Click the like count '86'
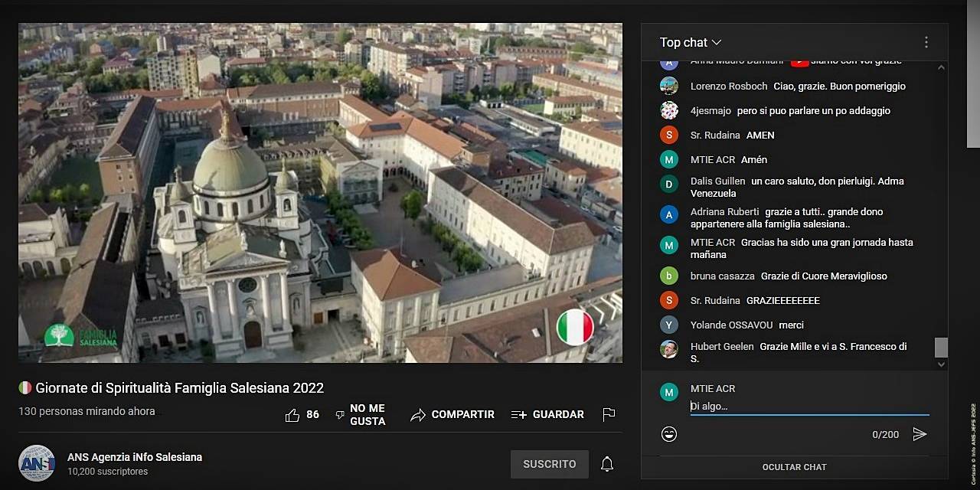Image resolution: width=980 pixels, height=490 pixels. [x=312, y=415]
